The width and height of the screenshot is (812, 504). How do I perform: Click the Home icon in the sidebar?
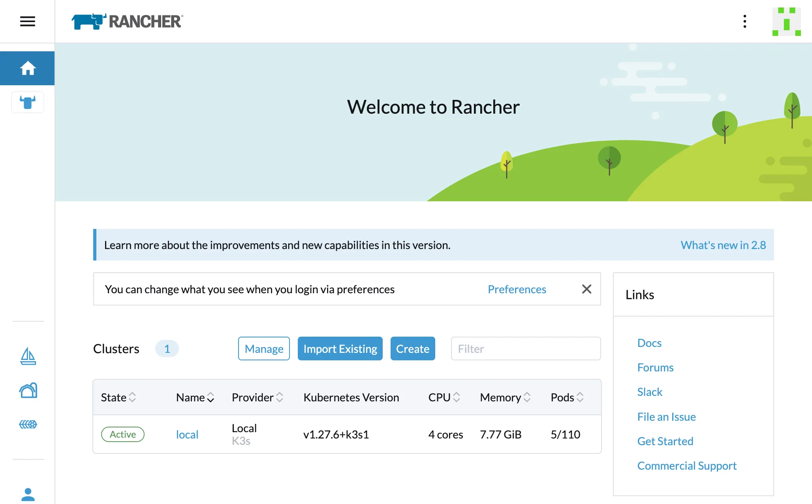tap(28, 68)
